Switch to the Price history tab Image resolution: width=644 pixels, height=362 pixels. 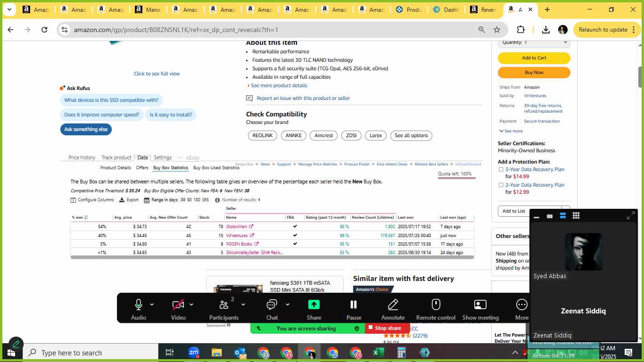[82, 157]
